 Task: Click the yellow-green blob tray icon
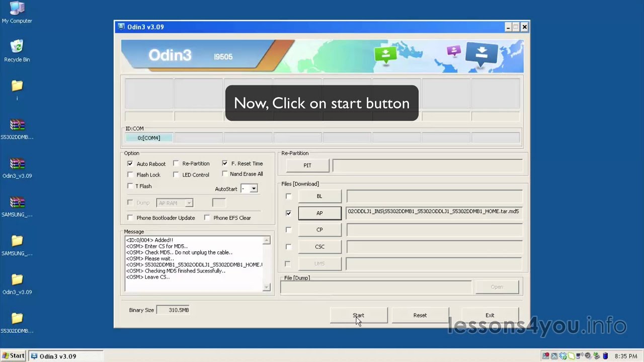pos(571,356)
